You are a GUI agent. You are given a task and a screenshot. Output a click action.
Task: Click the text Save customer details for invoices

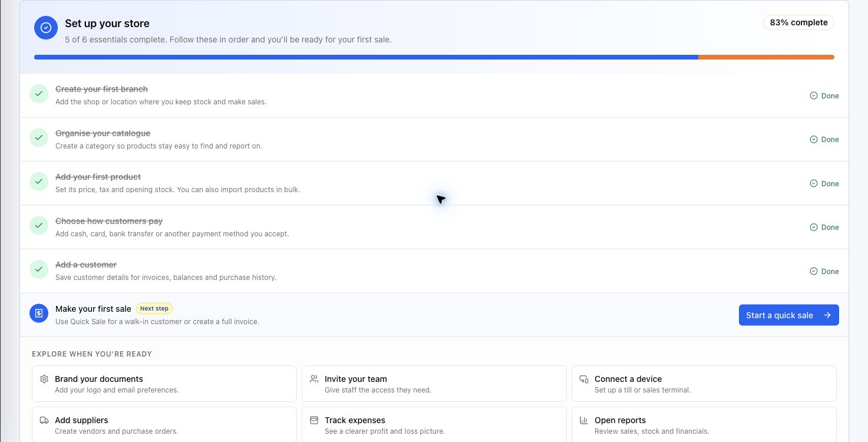click(x=115, y=278)
